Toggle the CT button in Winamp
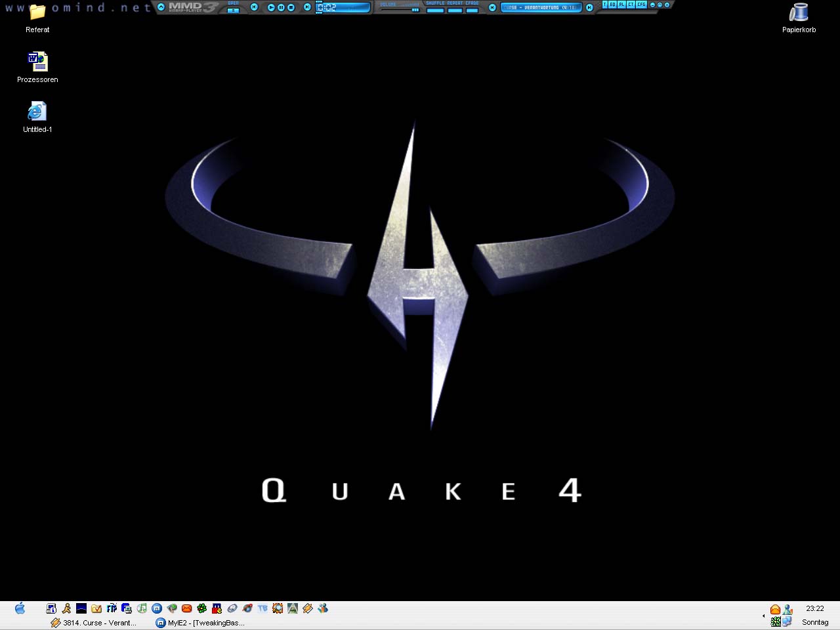Image resolution: width=840 pixels, height=630 pixels. pyautogui.click(x=631, y=4)
